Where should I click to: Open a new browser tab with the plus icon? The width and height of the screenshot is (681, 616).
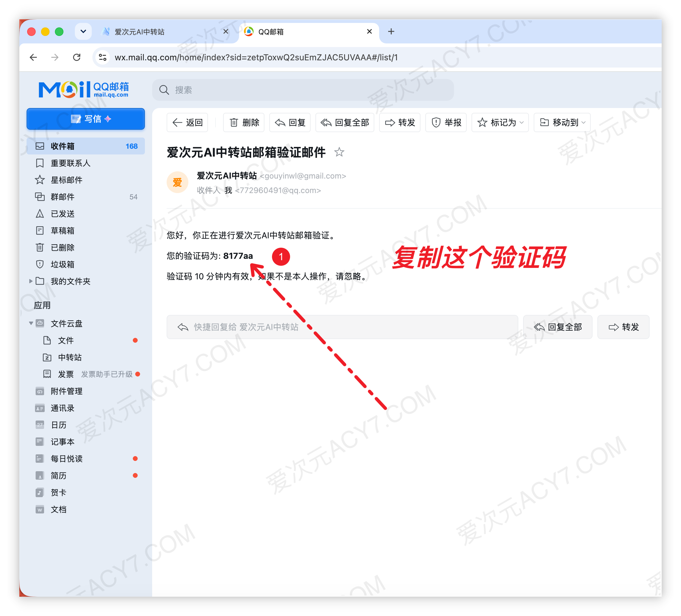pyautogui.click(x=391, y=32)
